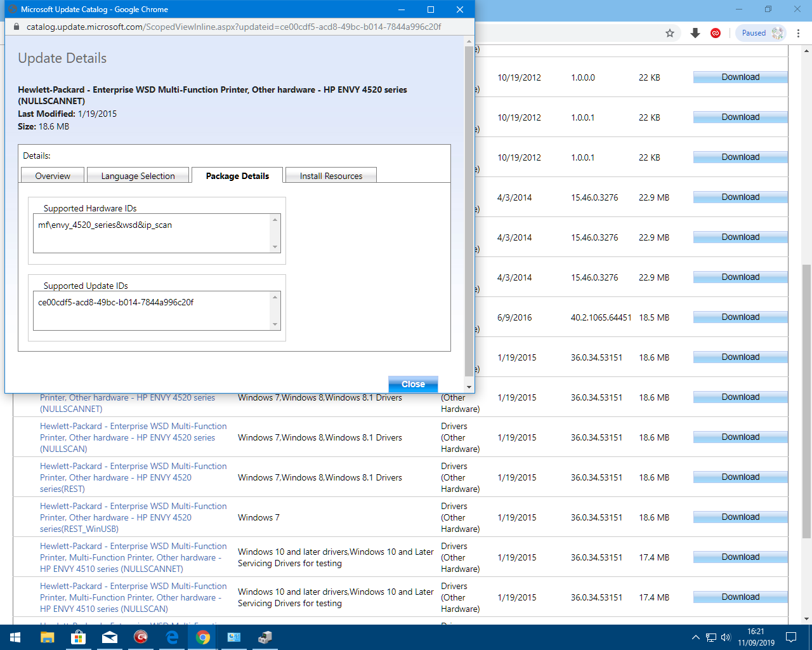Click the update ID ce00cdf5-acd8-49bc-b014-7844a996c20f text
Viewport: 812px width, 650px height.
coord(115,302)
